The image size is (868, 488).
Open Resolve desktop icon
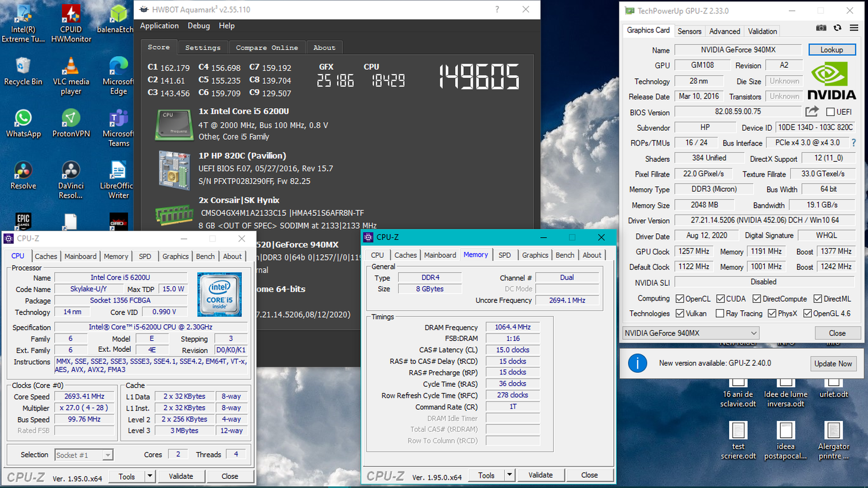click(23, 175)
